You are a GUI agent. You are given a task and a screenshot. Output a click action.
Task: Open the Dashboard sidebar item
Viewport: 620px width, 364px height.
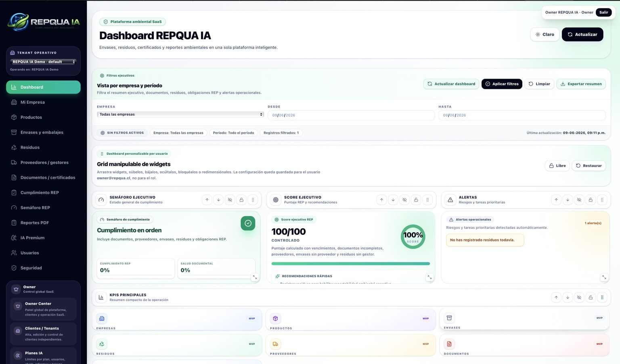(43, 87)
